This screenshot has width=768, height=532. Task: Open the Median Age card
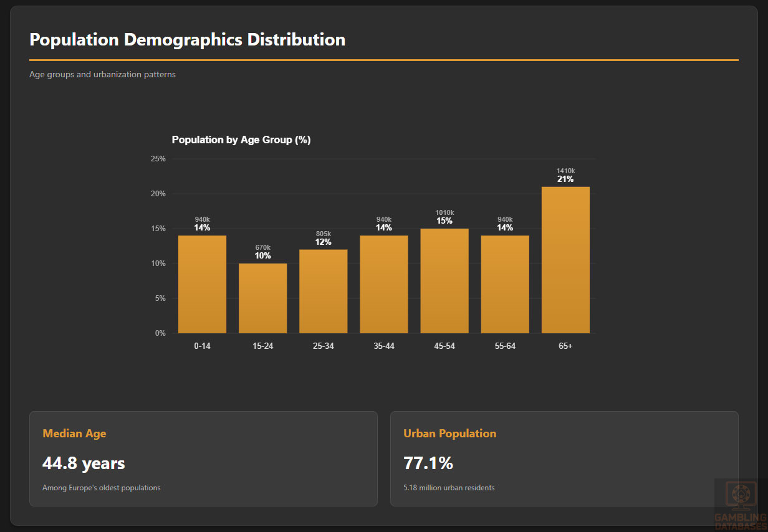click(203, 458)
